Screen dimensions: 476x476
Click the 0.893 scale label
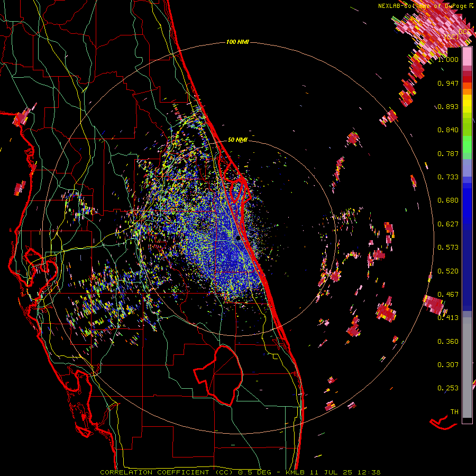click(x=448, y=106)
